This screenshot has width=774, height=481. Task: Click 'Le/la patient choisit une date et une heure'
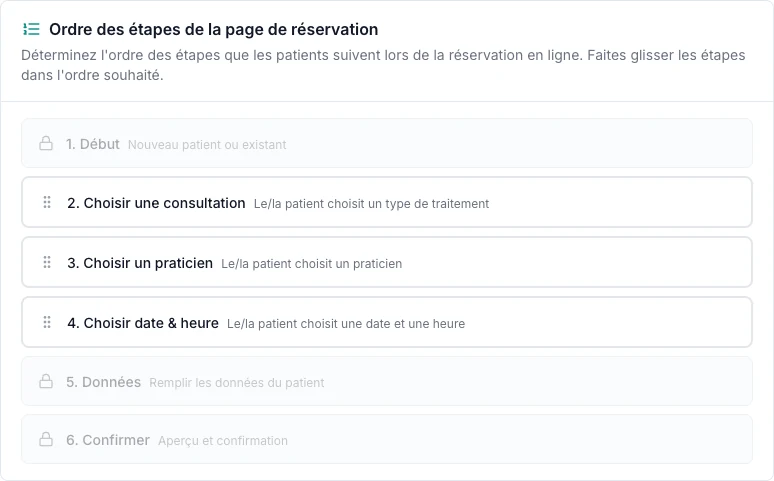coord(346,323)
